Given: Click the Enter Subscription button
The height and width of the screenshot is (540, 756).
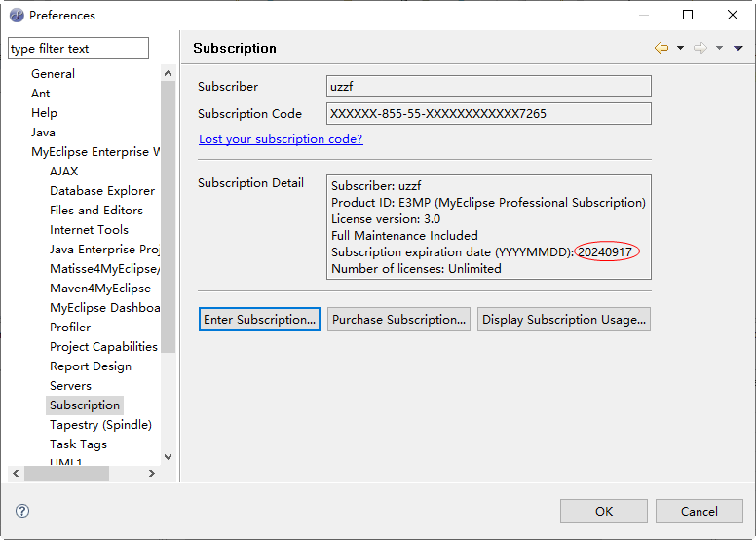Looking at the screenshot, I should 259,320.
